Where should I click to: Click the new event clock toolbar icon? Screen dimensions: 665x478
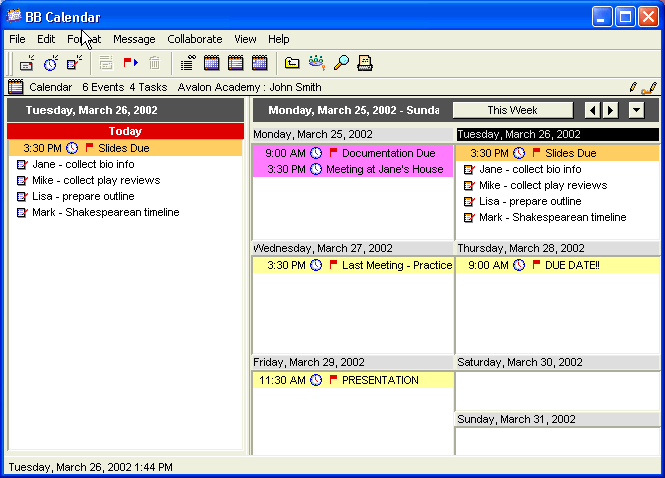50,63
